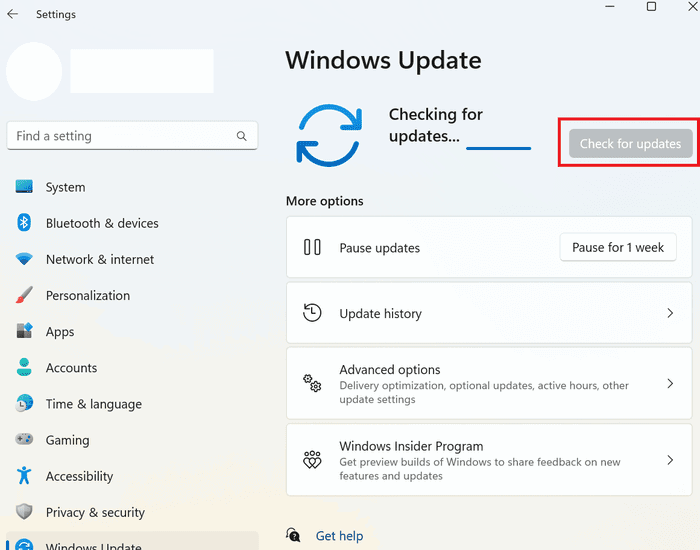Viewport: 700px width, 550px height.
Task: Click the blank profile name area
Action: [142, 71]
